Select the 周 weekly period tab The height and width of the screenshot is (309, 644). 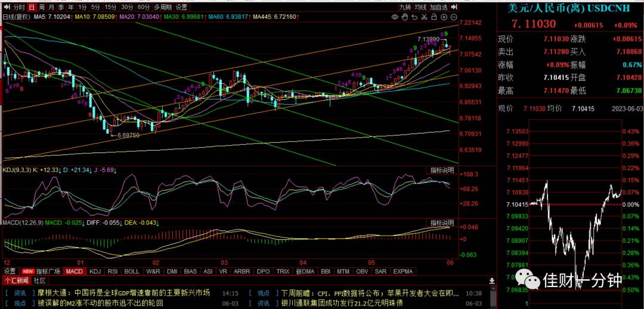(41, 7)
